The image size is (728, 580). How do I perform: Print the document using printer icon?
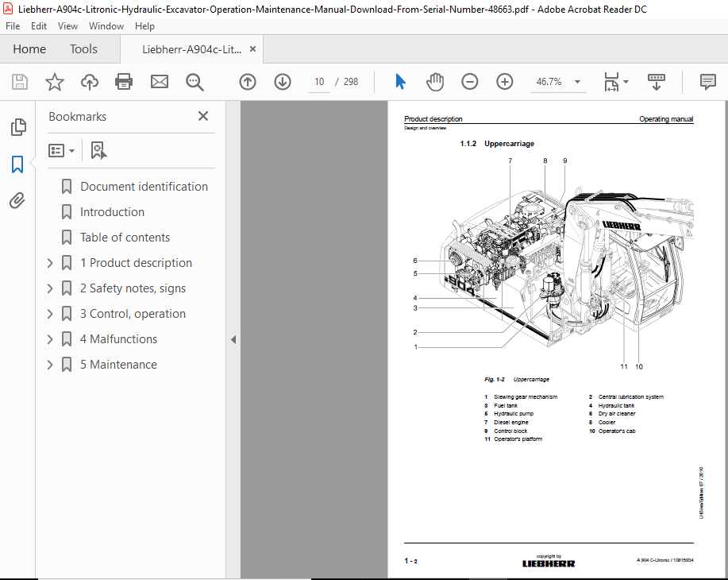(x=124, y=82)
